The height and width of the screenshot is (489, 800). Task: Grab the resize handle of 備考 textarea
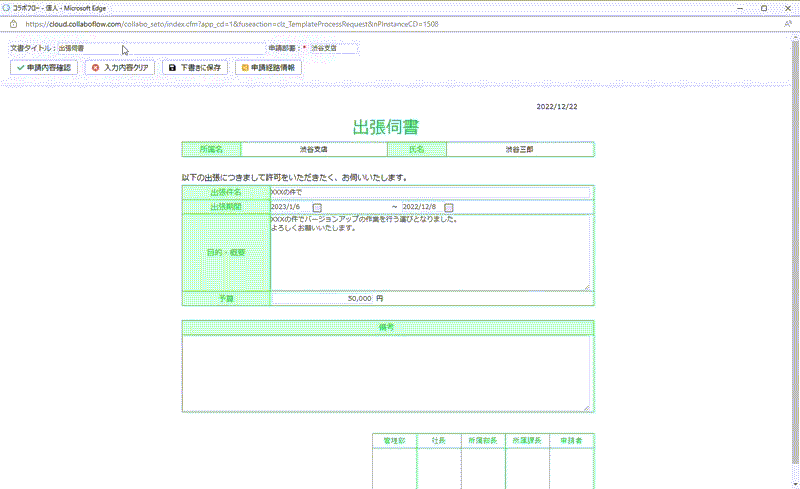coord(587,408)
